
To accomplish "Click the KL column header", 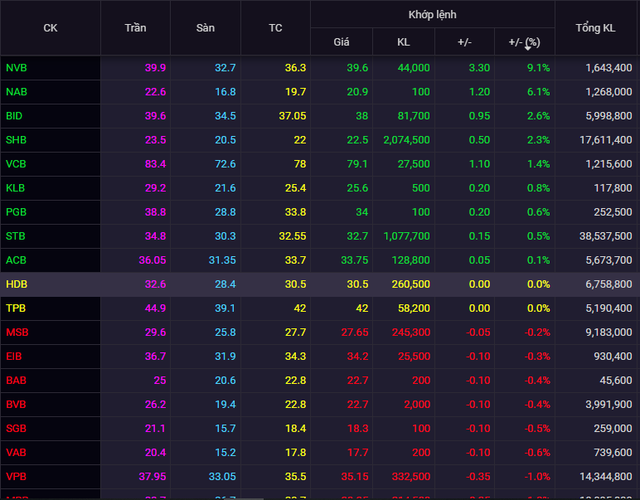I will coord(403,42).
